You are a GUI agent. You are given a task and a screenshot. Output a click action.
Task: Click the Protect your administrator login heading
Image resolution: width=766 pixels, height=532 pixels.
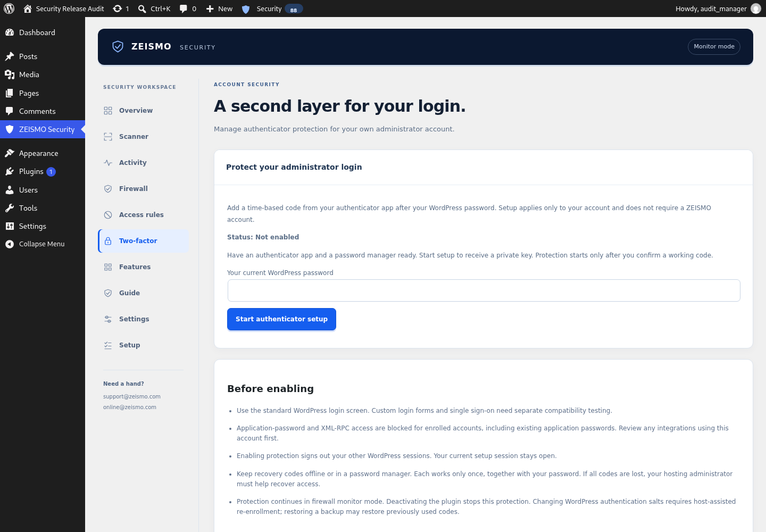point(294,167)
